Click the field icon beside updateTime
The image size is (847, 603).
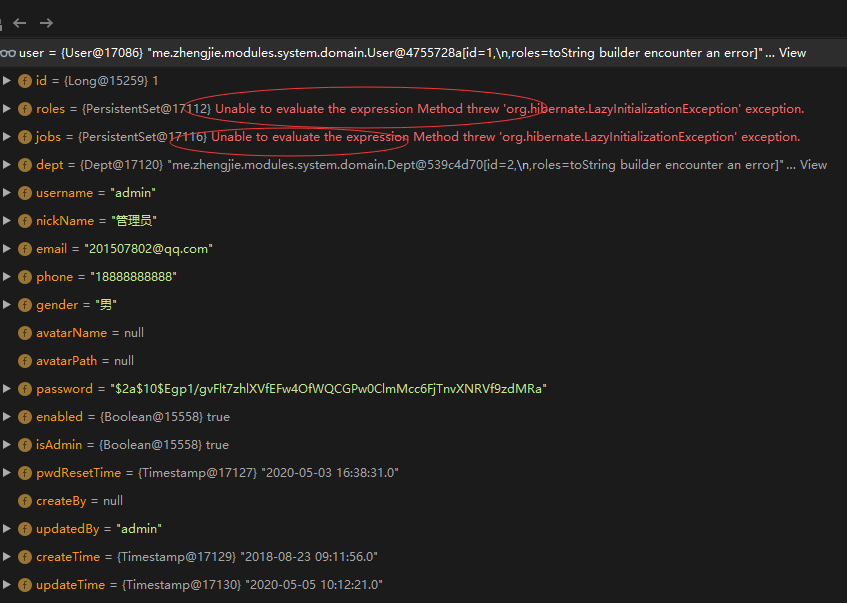point(25,585)
